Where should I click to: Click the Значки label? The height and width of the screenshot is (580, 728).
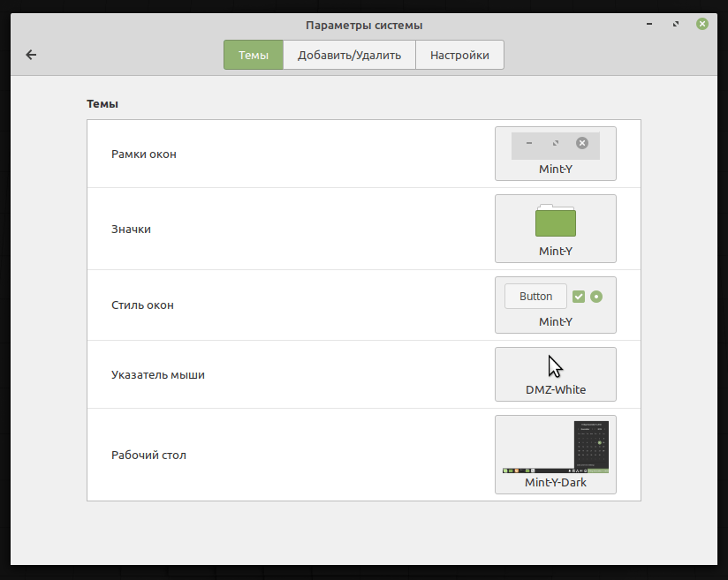click(131, 230)
